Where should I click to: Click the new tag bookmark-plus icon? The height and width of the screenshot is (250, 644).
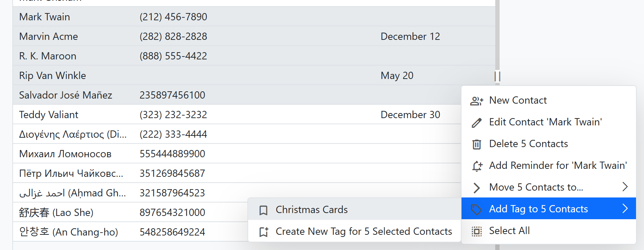263,231
